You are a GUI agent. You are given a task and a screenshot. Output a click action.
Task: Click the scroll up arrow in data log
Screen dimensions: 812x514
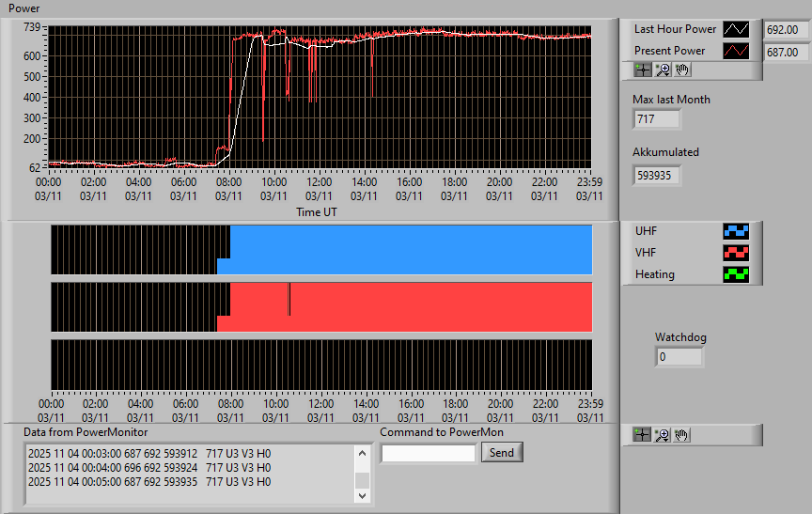point(362,454)
